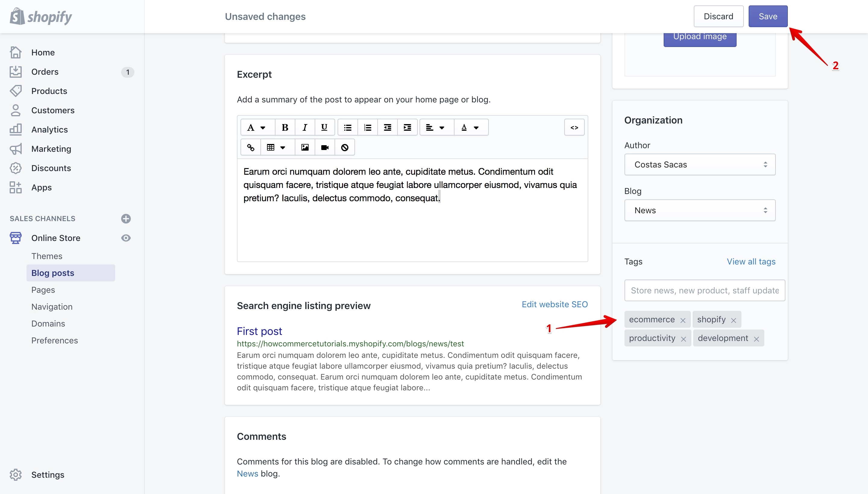Remove the ecommerce tag
This screenshot has width=868, height=494.
point(683,320)
